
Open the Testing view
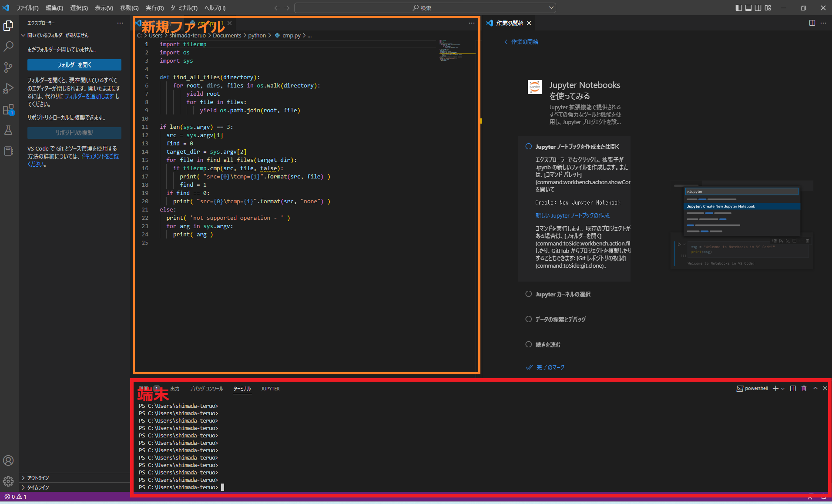[x=8, y=130]
